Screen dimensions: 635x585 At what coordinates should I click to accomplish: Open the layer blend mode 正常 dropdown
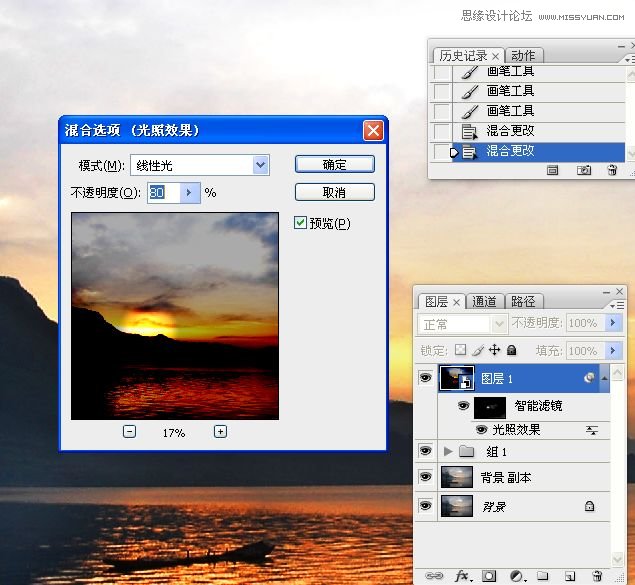(462, 324)
